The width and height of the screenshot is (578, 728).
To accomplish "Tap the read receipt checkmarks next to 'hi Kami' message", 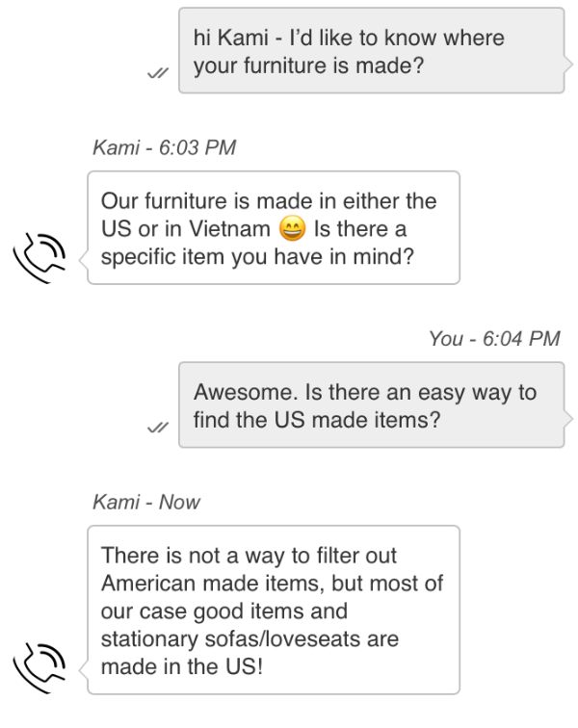I will [158, 73].
